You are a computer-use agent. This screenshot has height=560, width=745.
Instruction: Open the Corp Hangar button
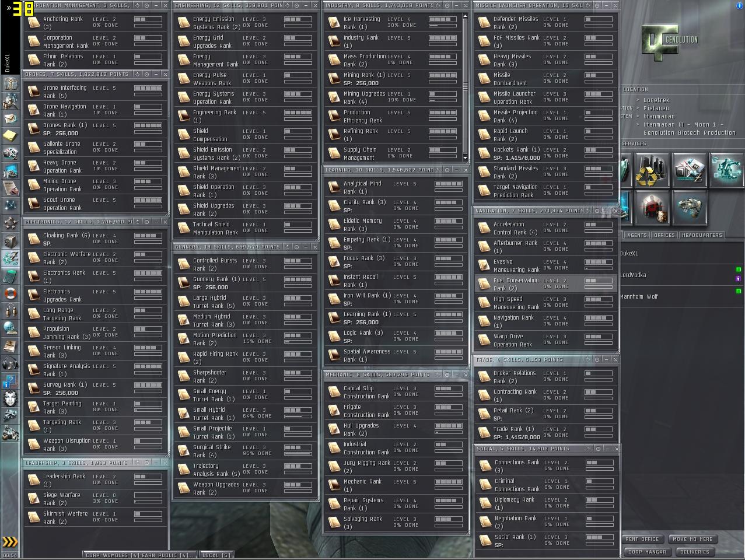[647, 552]
